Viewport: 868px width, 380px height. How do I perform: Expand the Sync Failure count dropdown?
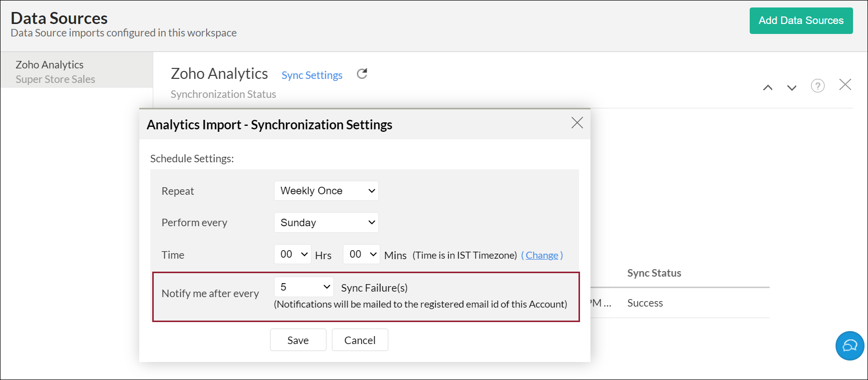pyautogui.click(x=304, y=287)
